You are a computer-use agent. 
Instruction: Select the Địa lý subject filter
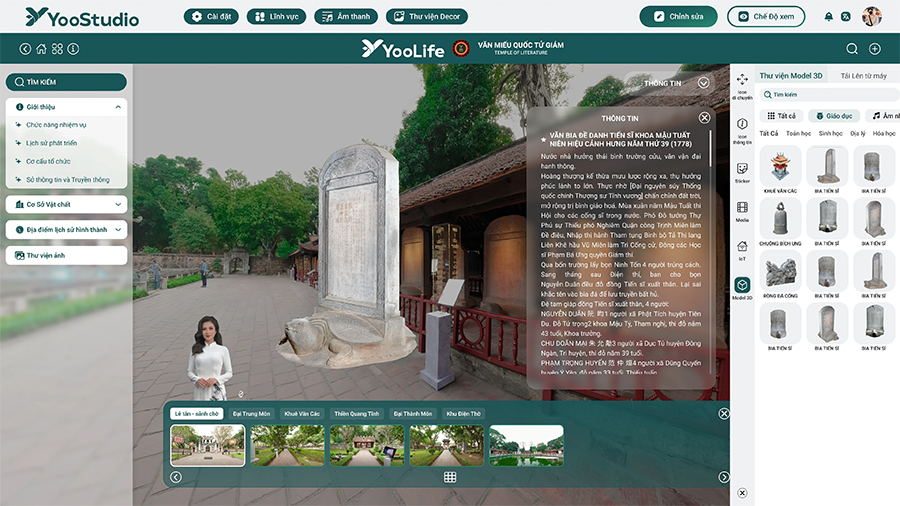[x=858, y=133]
